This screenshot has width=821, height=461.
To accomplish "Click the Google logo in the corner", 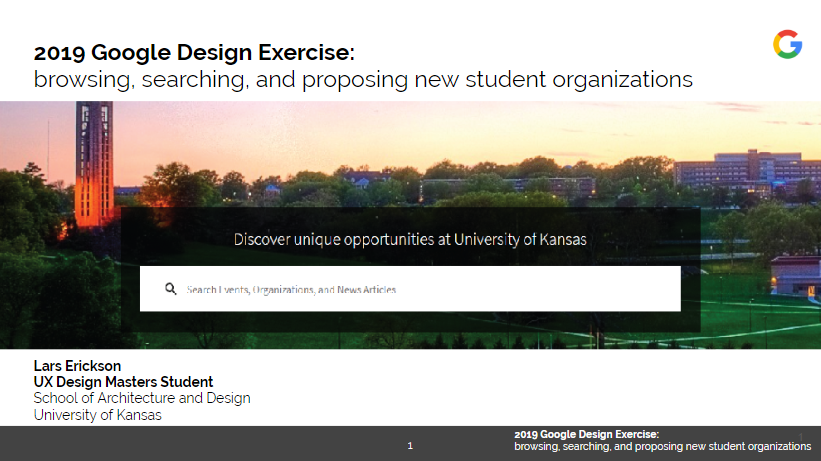I will [787, 44].
